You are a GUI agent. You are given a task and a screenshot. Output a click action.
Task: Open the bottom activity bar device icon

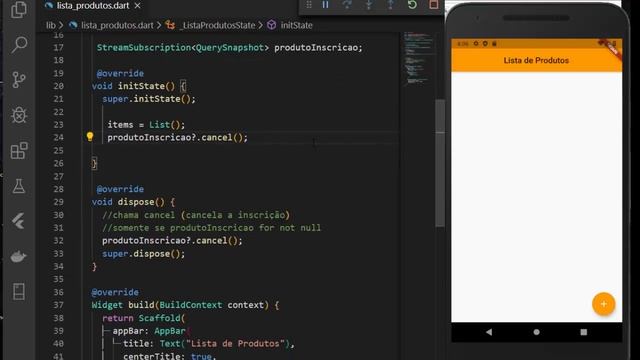coord(19,291)
